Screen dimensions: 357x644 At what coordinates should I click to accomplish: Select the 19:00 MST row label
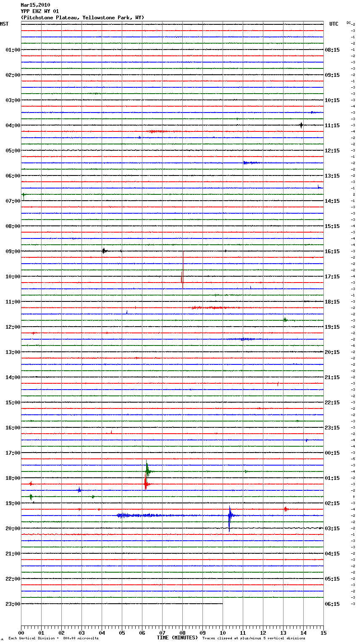(x=13, y=503)
